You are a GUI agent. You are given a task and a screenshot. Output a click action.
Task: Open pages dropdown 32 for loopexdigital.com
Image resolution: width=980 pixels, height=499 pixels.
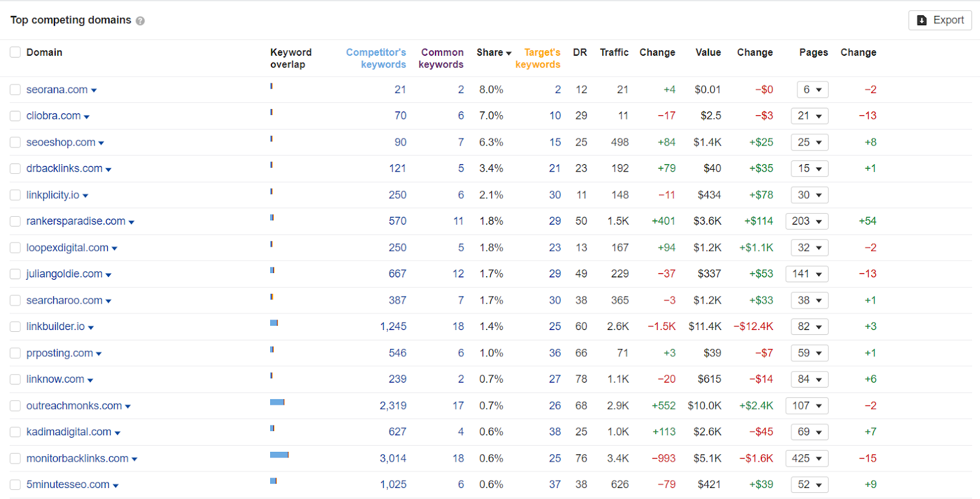(x=810, y=247)
